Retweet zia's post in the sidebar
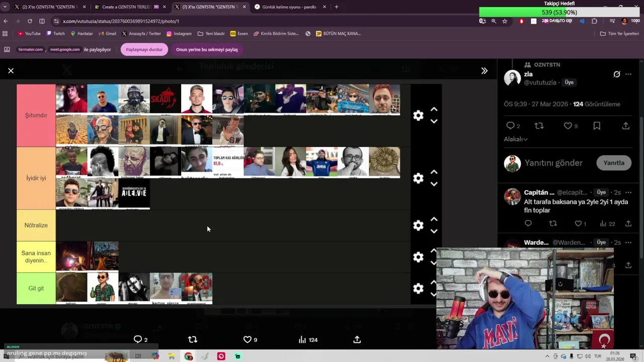The image size is (644, 362). click(539, 126)
